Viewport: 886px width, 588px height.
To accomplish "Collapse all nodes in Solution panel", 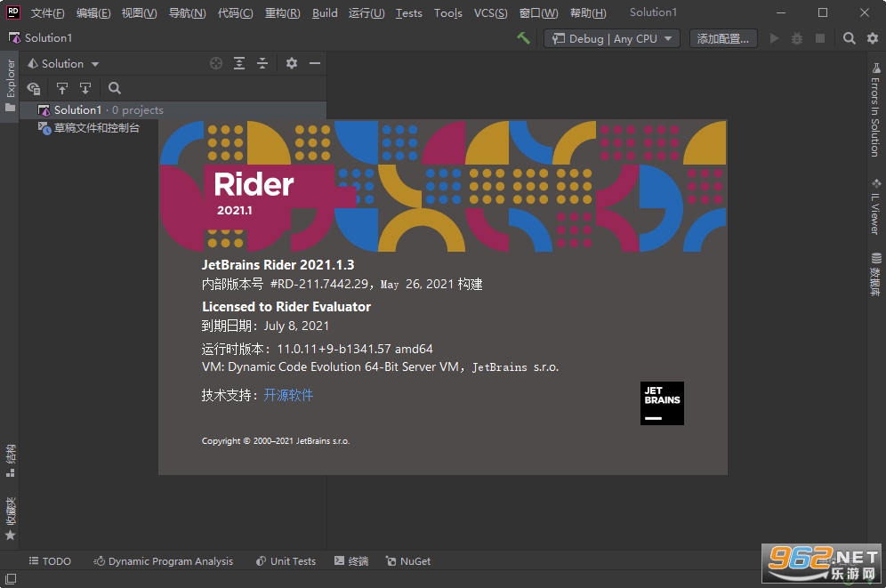I will 262,63.
